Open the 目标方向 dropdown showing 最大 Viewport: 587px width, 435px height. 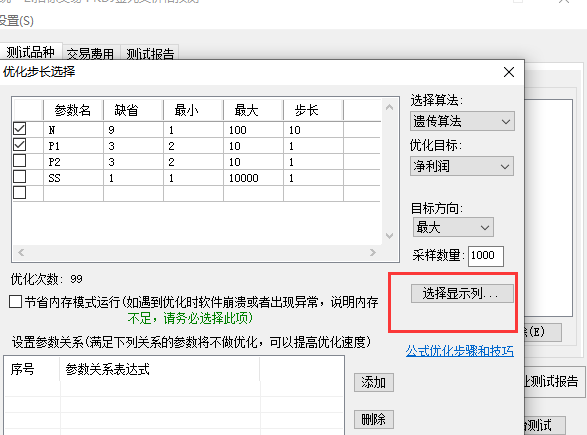[x=453, y=227]
